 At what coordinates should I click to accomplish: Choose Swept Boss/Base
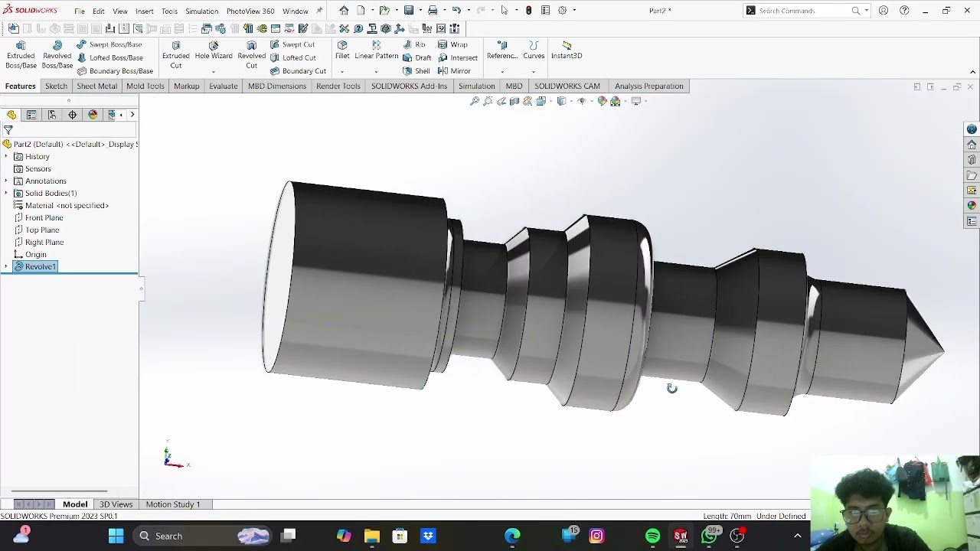coord(109,44)
